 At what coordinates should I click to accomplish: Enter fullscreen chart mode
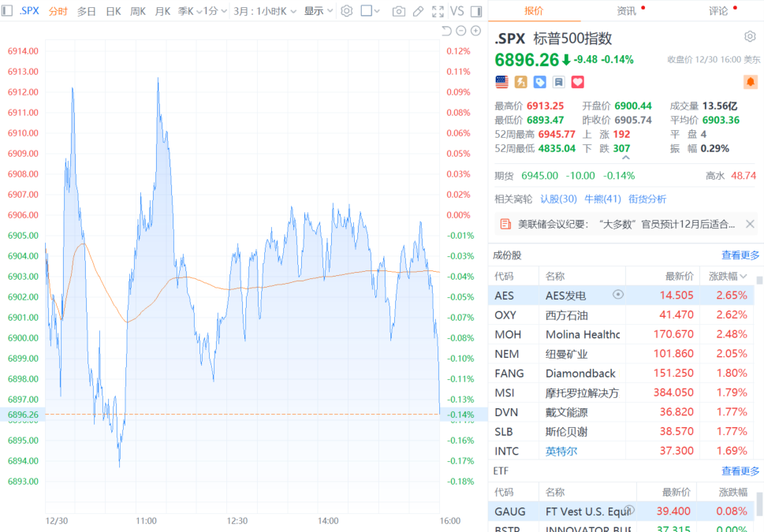click(438, 11)
